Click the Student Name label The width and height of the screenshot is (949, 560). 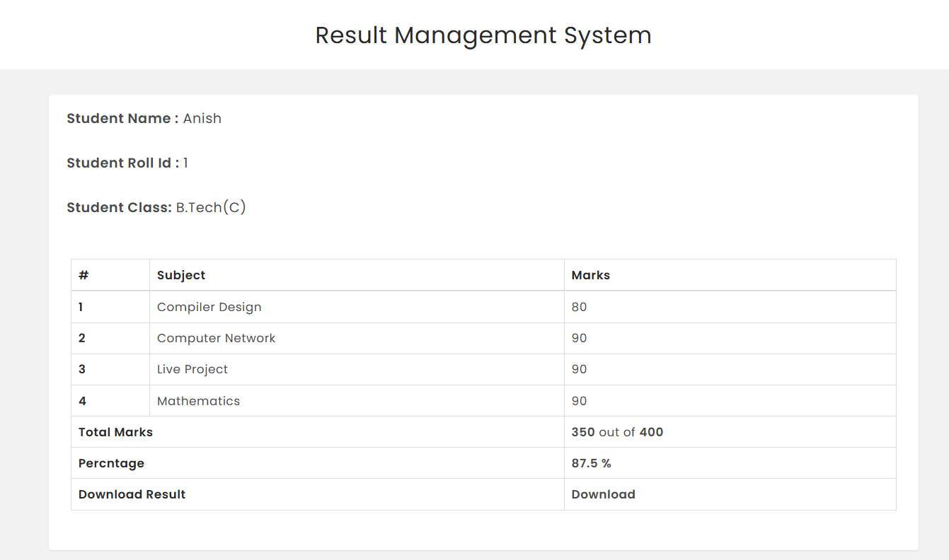pos(122,118)
